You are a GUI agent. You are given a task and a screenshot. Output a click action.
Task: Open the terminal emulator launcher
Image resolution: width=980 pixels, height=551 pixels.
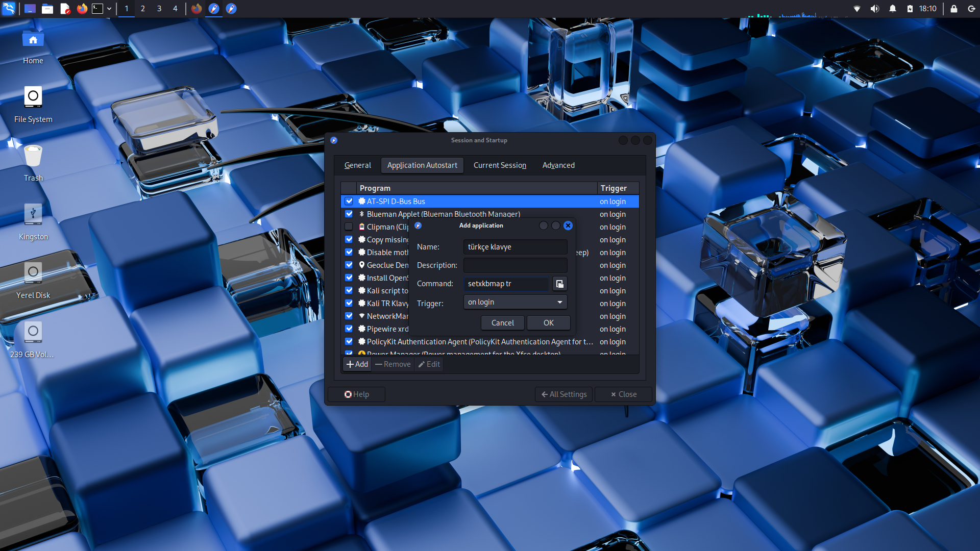97,9
